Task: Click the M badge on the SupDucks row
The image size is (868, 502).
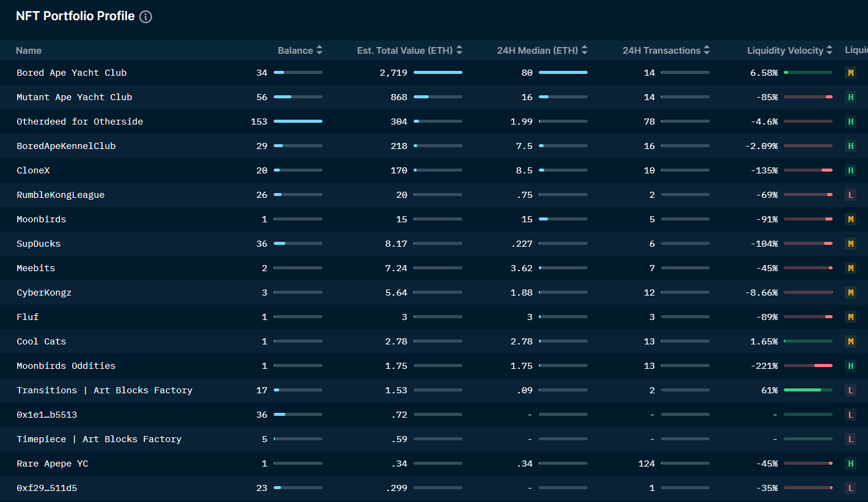Action: (850, 244)
